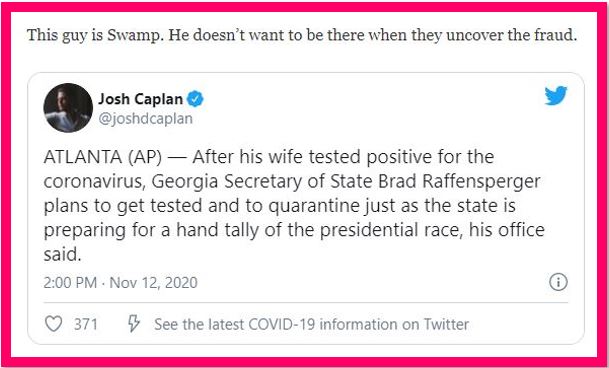Click the Nov 12, 2020 date
This screenshot has width=609, height=368.
154,283
